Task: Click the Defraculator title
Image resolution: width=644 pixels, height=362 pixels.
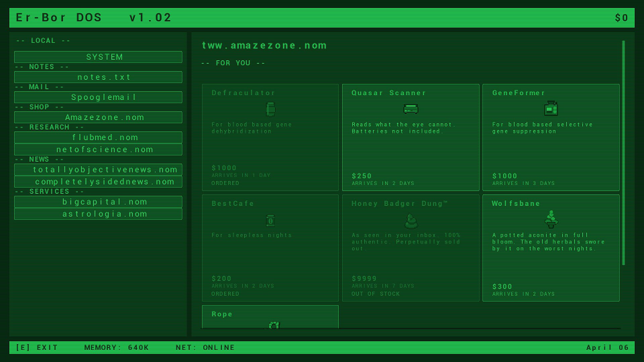Action: click(243, 93)
